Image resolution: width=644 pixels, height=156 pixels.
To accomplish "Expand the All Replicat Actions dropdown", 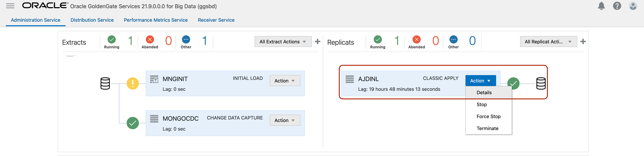I will (x=548, y=42).
